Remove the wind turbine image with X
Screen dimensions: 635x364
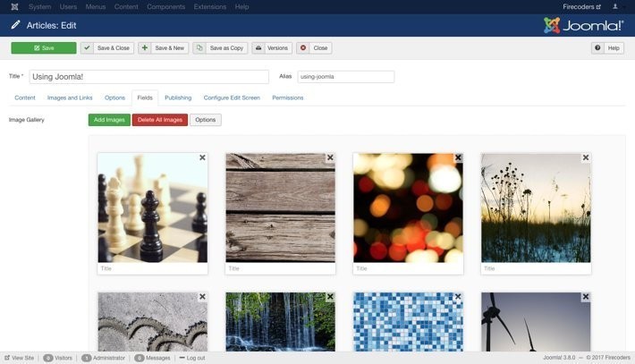tap(586, 297)
